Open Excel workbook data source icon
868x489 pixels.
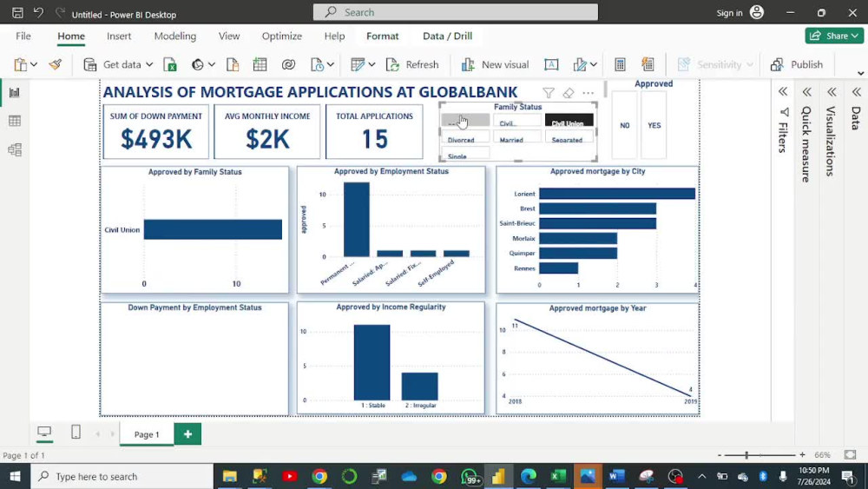point(170,65)
